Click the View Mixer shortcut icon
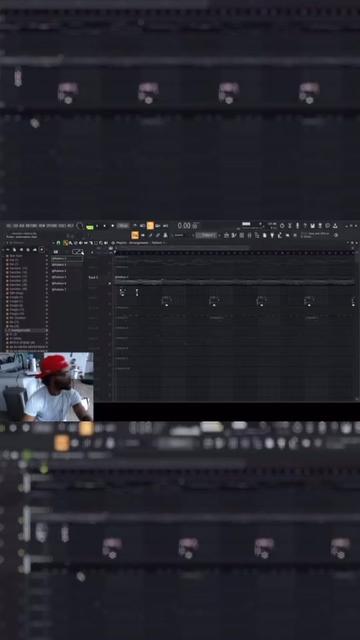The height and width of the screenshot is (640, 360). click(x=249, y=235)
